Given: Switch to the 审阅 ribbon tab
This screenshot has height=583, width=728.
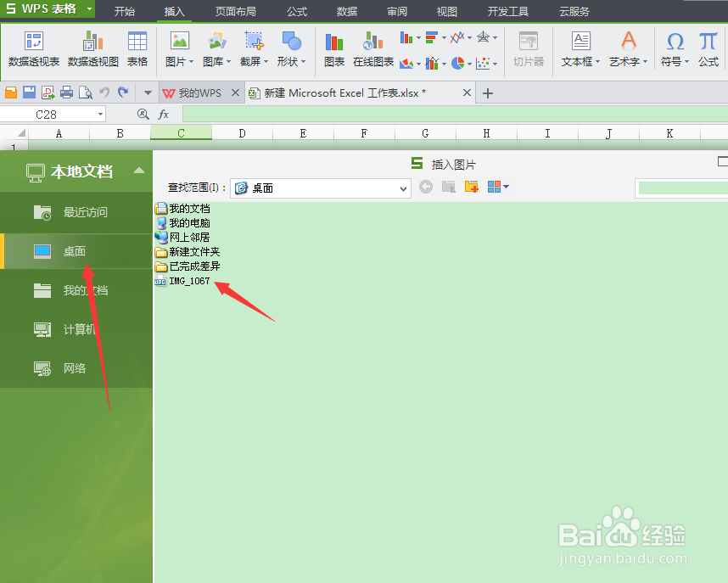Looking at the screenshot, I should pyautogui.click(x=397, y=12).
